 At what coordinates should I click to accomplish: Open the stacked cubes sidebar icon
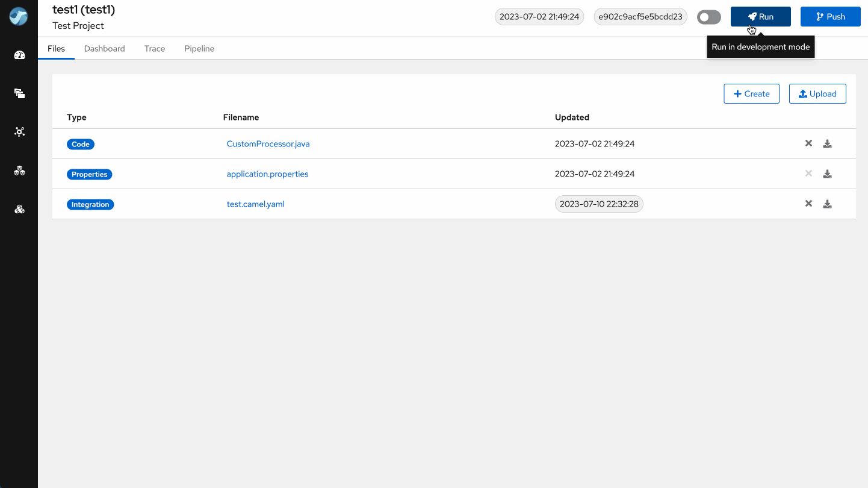coord(19,171)
